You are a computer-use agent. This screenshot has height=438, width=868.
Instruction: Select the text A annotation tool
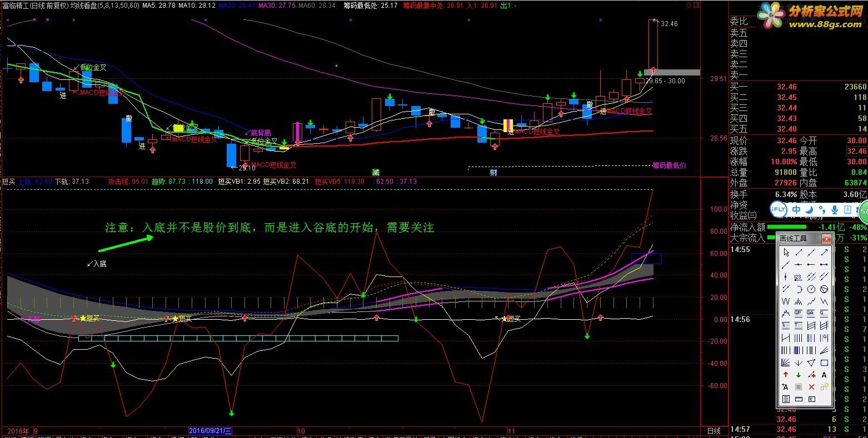(824, 375)
